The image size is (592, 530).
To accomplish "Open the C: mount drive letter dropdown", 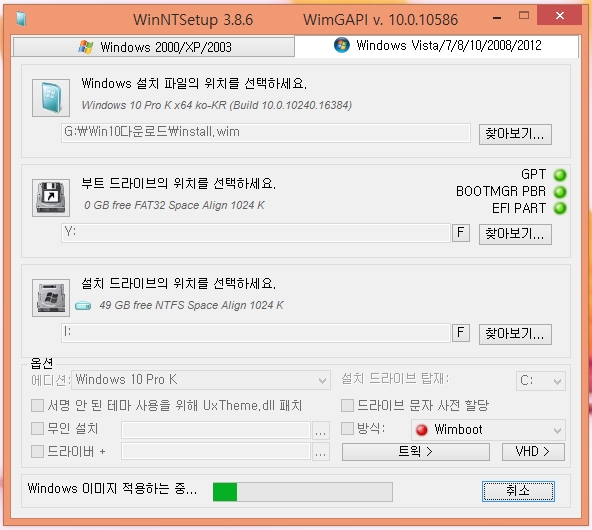I will pos(541,381).
